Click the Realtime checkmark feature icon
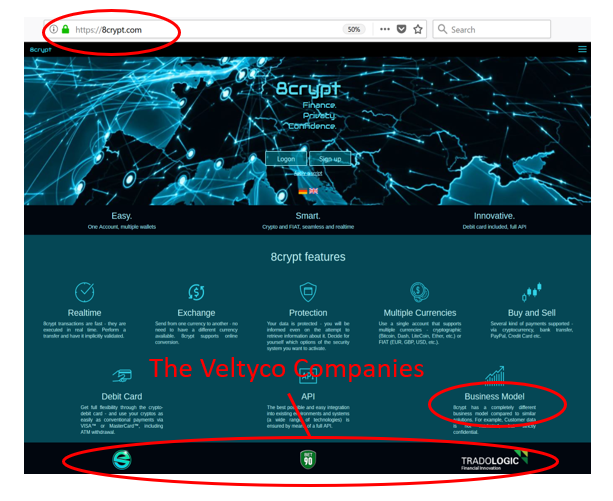The width and height of the screenshot is (613, 501). 84,291
